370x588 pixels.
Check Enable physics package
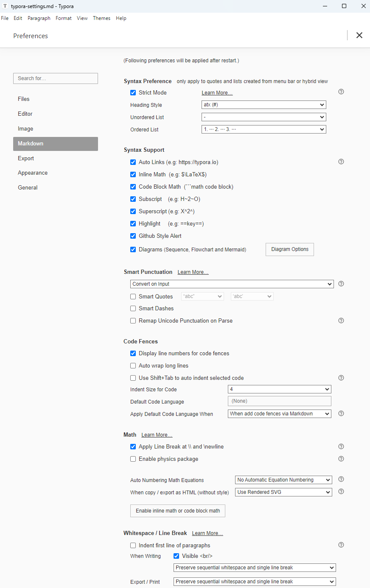[x=133, y=459]
